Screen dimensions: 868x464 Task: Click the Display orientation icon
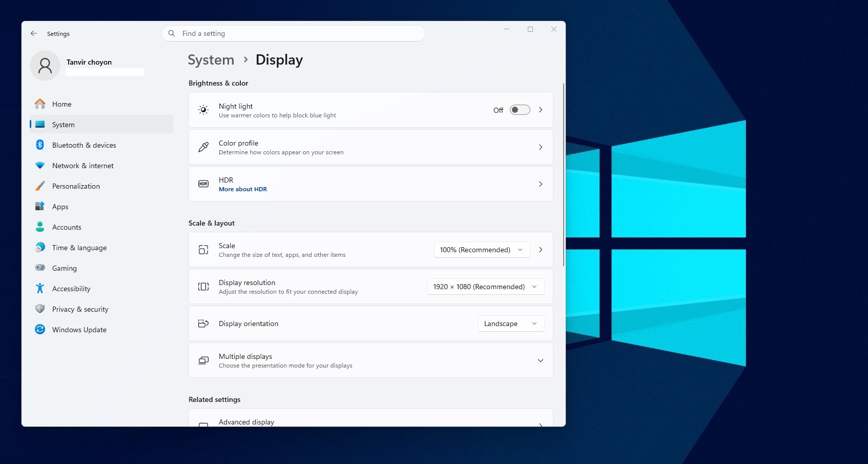(x=203, y=324)
